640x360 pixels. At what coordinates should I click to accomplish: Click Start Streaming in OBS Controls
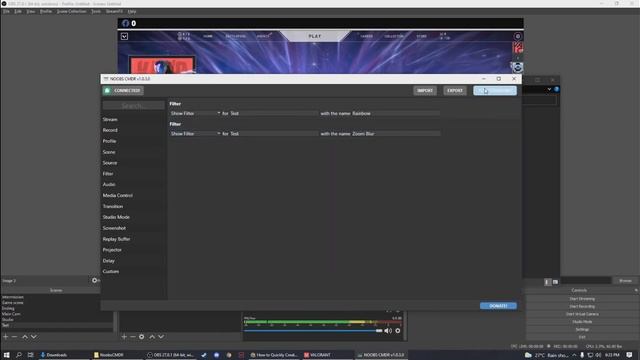tap(582, 299)
